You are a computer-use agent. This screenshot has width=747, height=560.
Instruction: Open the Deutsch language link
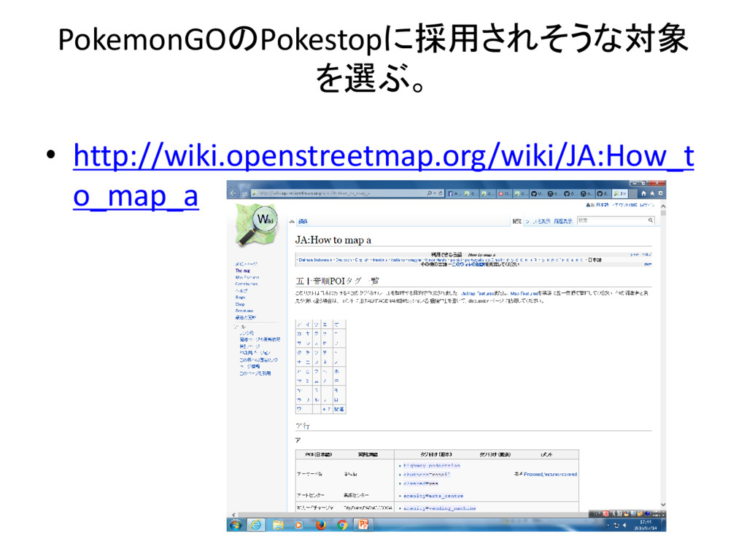(x=343, y=260)
